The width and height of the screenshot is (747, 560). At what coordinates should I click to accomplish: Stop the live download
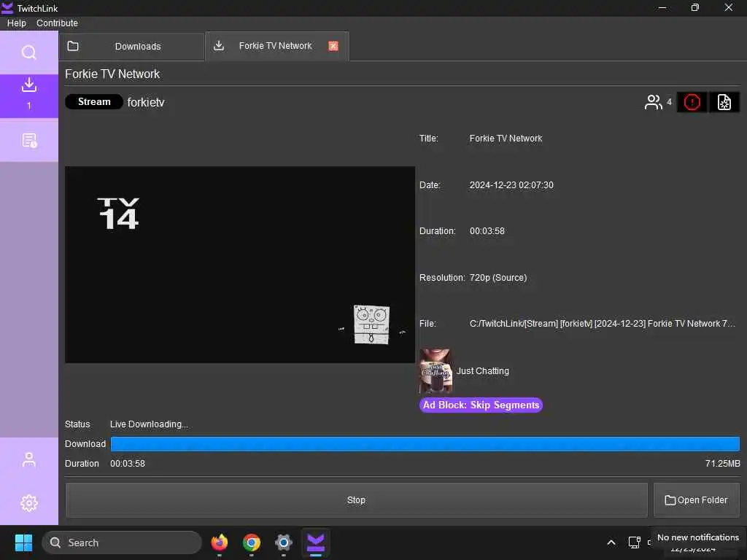(356, 500)
